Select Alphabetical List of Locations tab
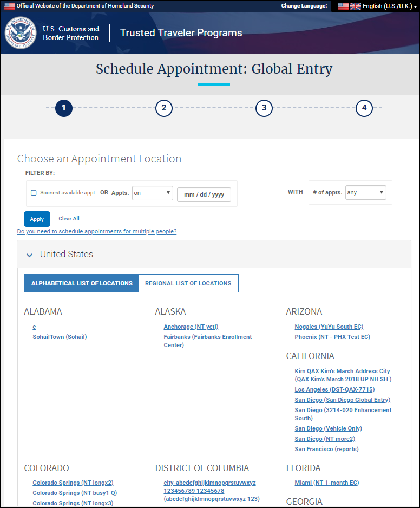The image size is (420, 508). tap(81, 283)
